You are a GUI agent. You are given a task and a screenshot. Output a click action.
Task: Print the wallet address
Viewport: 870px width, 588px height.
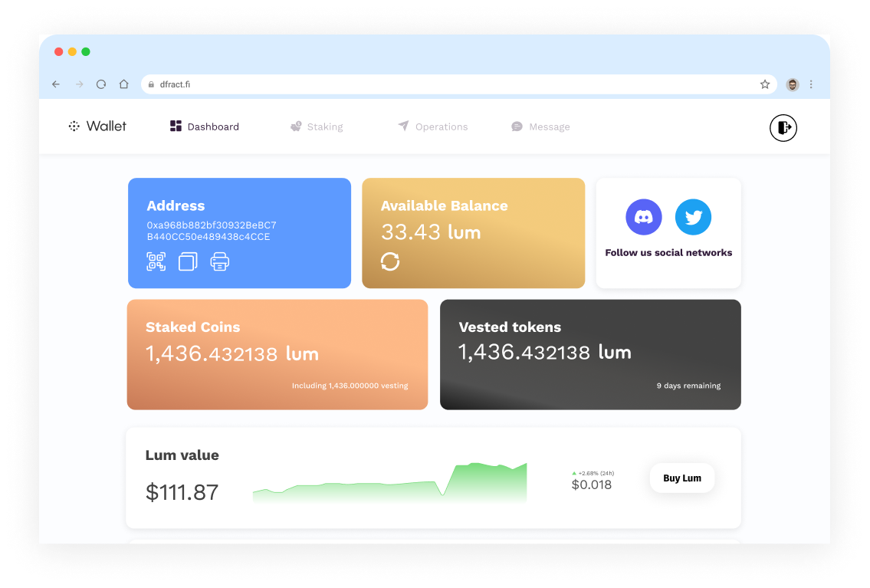pyautogui.click(x=220, y=261)
